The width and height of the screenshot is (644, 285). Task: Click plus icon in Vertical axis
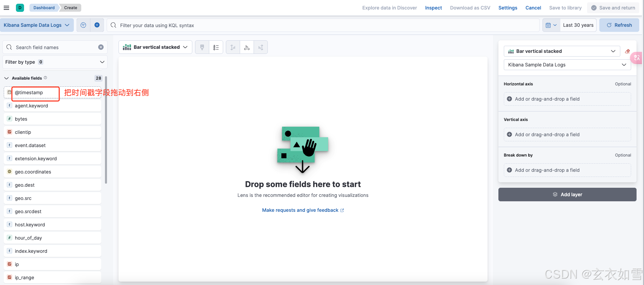point(509,135)
